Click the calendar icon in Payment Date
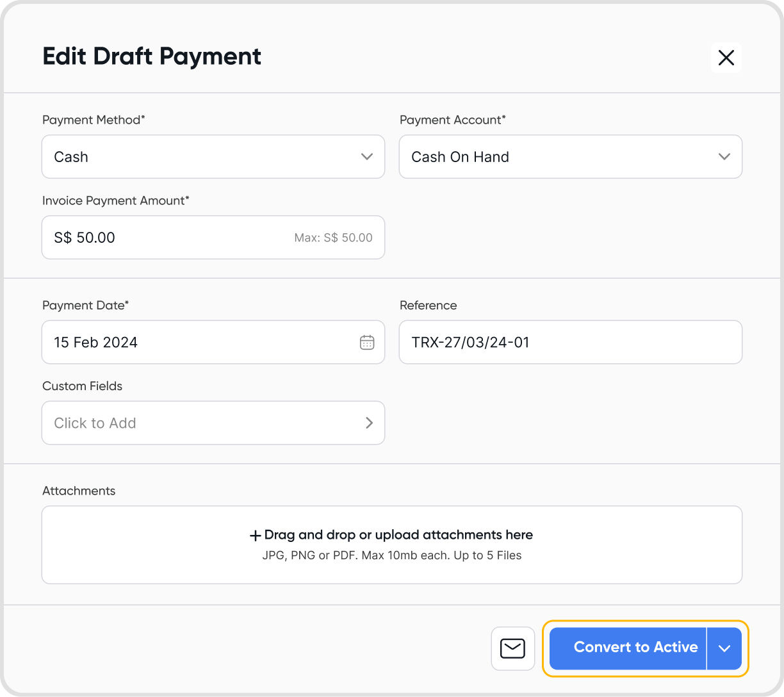784x697 pixels. (x=367, y=342)
